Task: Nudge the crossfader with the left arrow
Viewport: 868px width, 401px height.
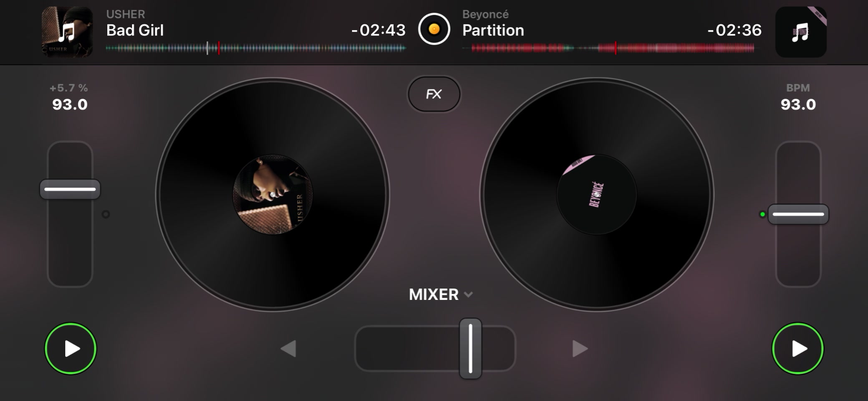Action: tap(288, 349)
